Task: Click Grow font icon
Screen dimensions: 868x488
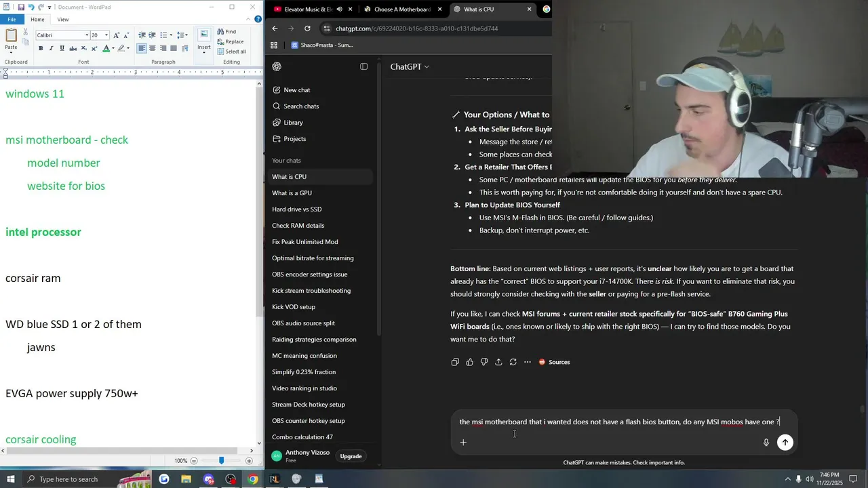Action: pos(116,35)
